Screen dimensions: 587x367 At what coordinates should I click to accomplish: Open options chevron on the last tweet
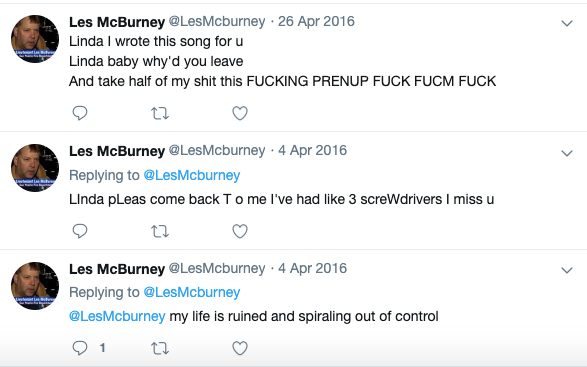[x=567, y=270]
